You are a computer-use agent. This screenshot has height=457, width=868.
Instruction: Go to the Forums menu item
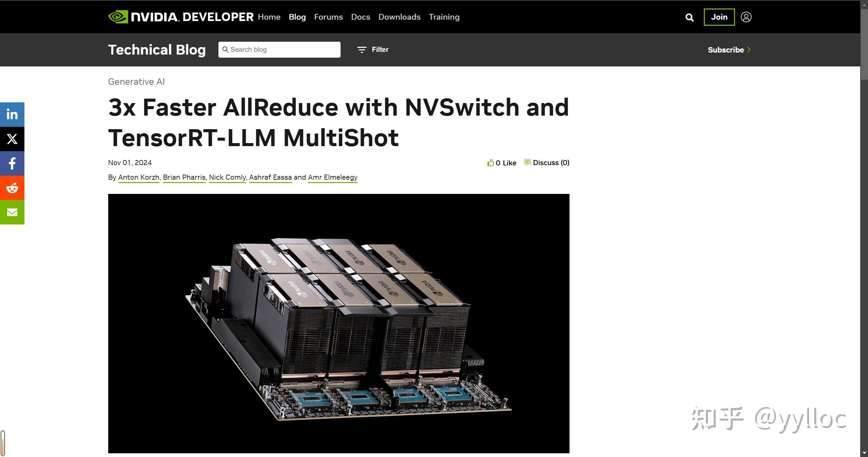pos(328,17)
